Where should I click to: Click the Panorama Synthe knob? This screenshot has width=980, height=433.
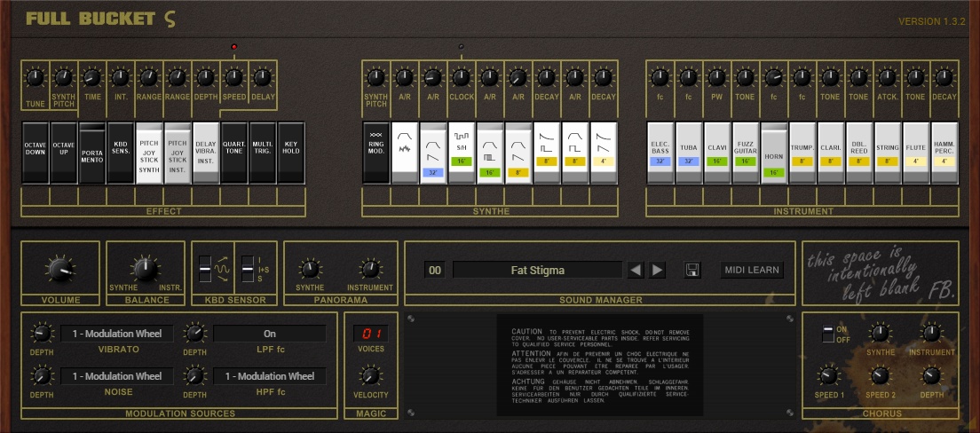pos(310,270)
